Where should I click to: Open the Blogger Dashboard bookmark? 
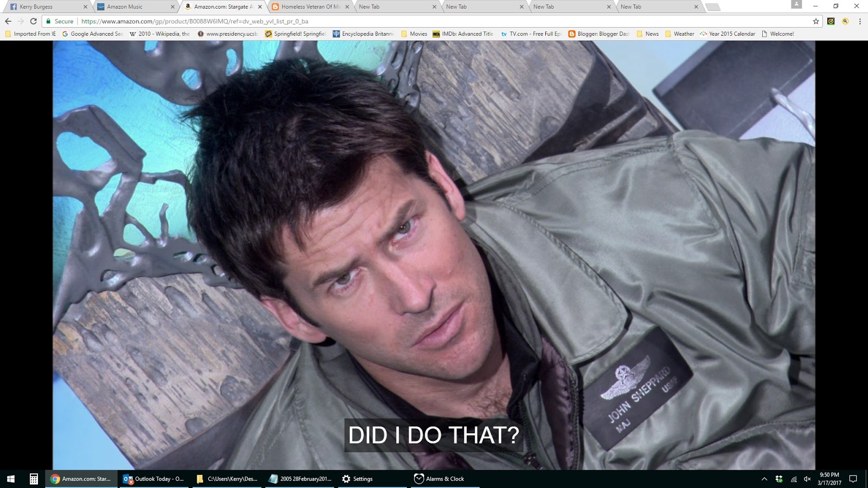[598, 34]
